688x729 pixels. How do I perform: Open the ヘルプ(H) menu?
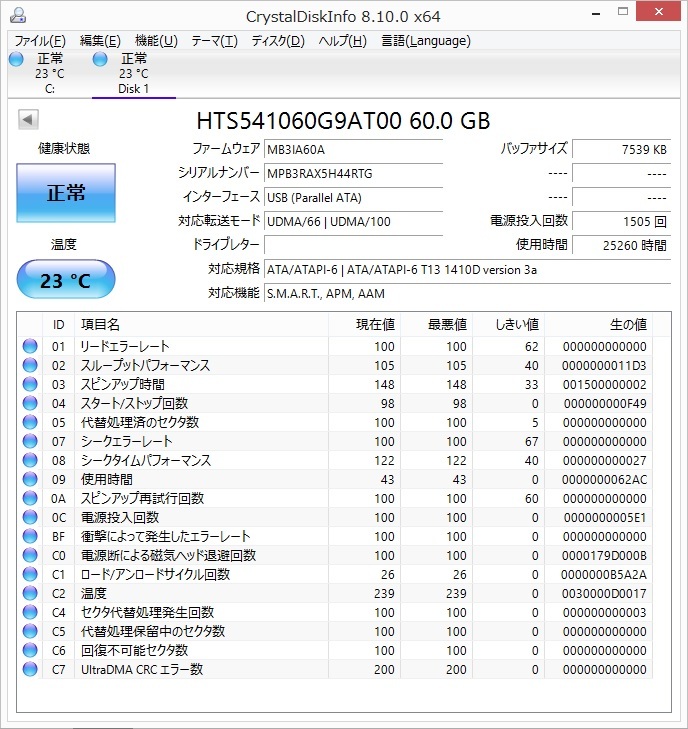pyautogui.click(x=343, y=41)
